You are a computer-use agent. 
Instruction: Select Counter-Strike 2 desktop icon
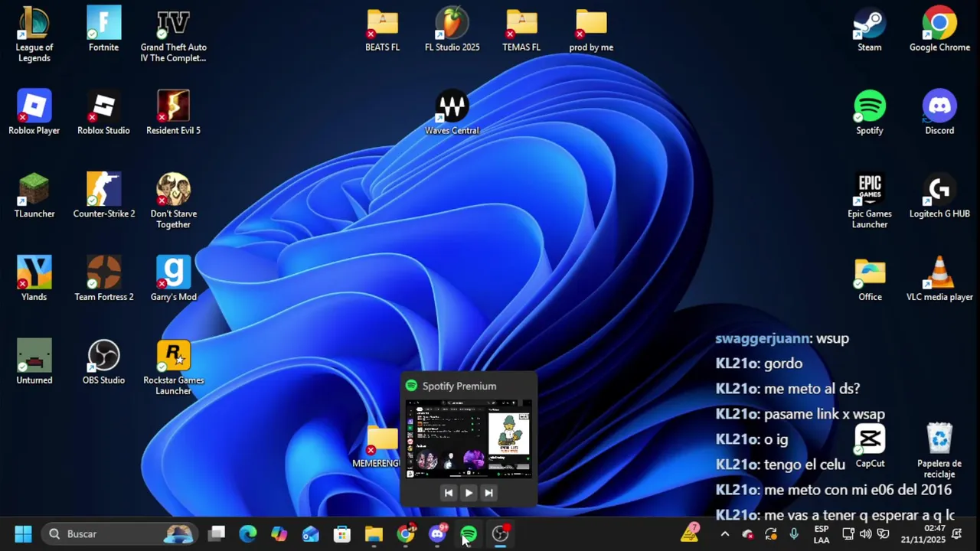tap(103, 195)
